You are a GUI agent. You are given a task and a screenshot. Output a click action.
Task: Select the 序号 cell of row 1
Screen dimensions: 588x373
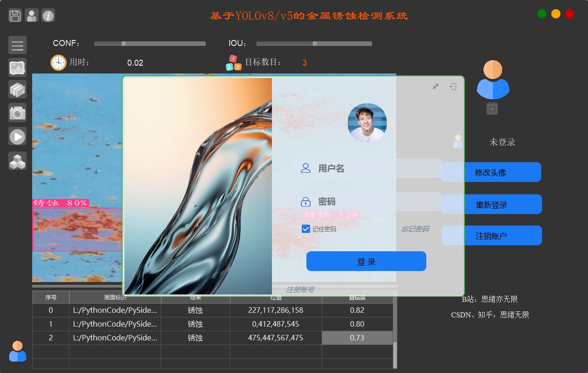51,324
